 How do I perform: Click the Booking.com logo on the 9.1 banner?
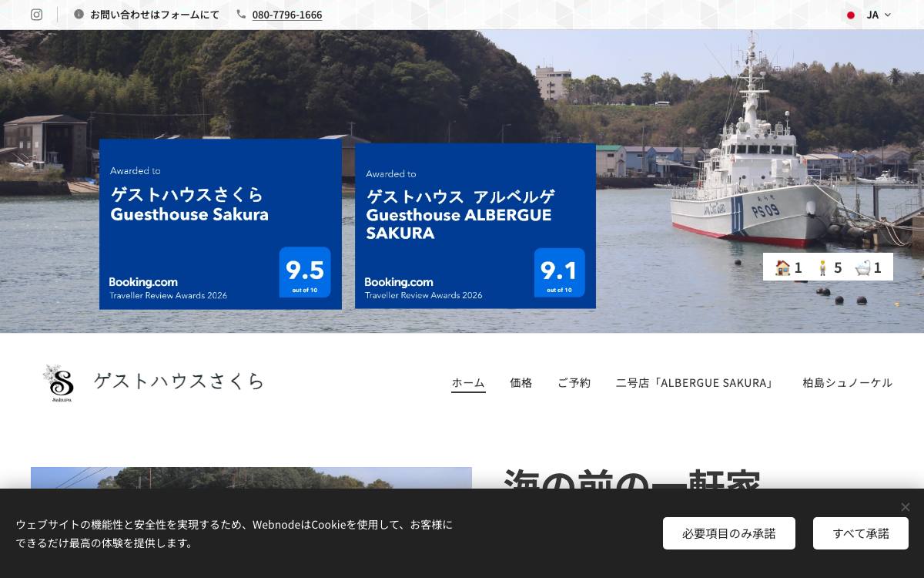point(399,282)
